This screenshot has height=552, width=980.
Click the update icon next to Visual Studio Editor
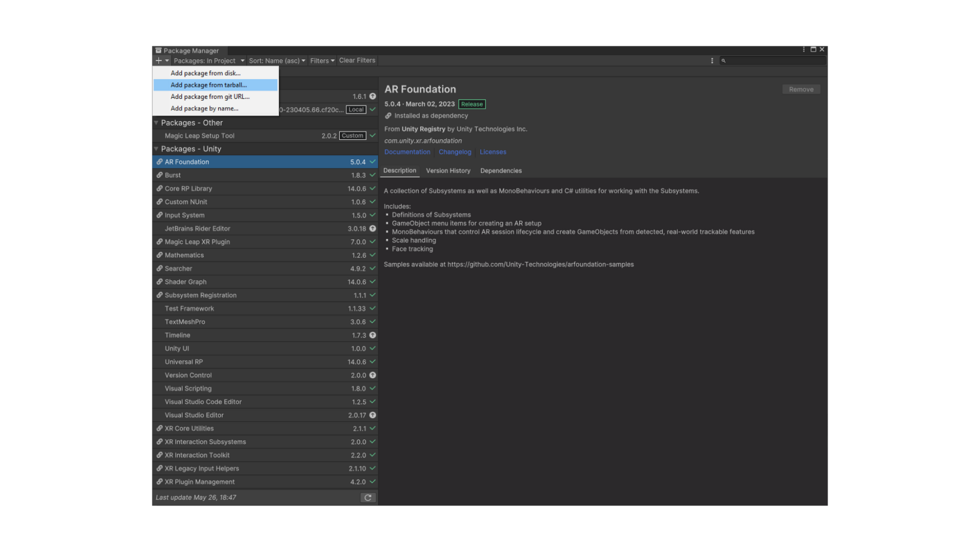(373, 415)
